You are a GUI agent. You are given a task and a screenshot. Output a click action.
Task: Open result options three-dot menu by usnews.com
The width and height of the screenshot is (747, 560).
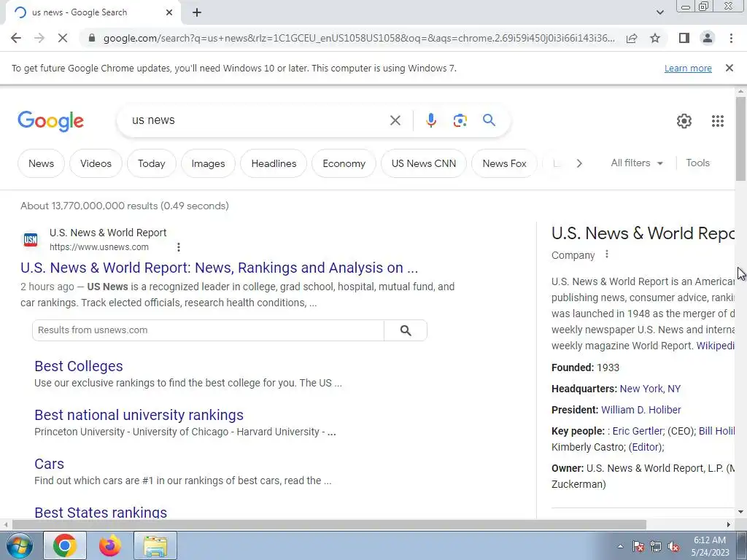(x=178, y=247)
